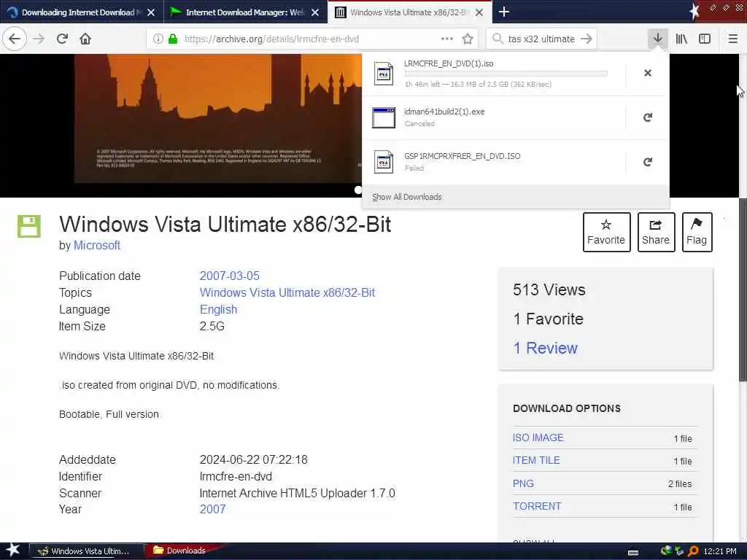The width and height of the screenshot is (747, 560).
Task: Click the keyboard tray icon
Action: tap(633, 553)
